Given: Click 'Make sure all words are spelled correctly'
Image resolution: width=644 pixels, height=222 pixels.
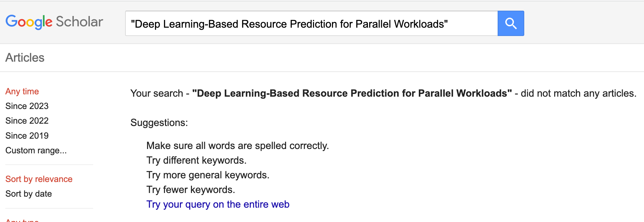Looking at the screenshot, I should [x=238, y=146].
